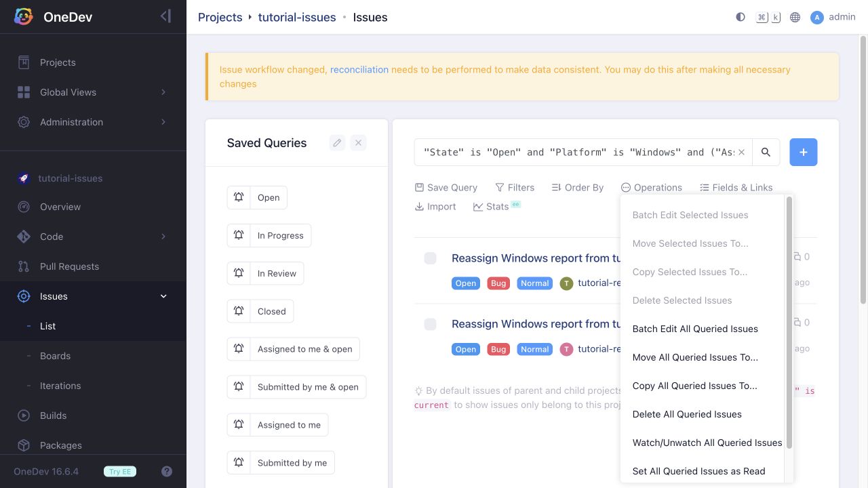Screen dimensions: 868x488
Task: Click the OneDev logo icon
Action: click(x=24, y=17)
